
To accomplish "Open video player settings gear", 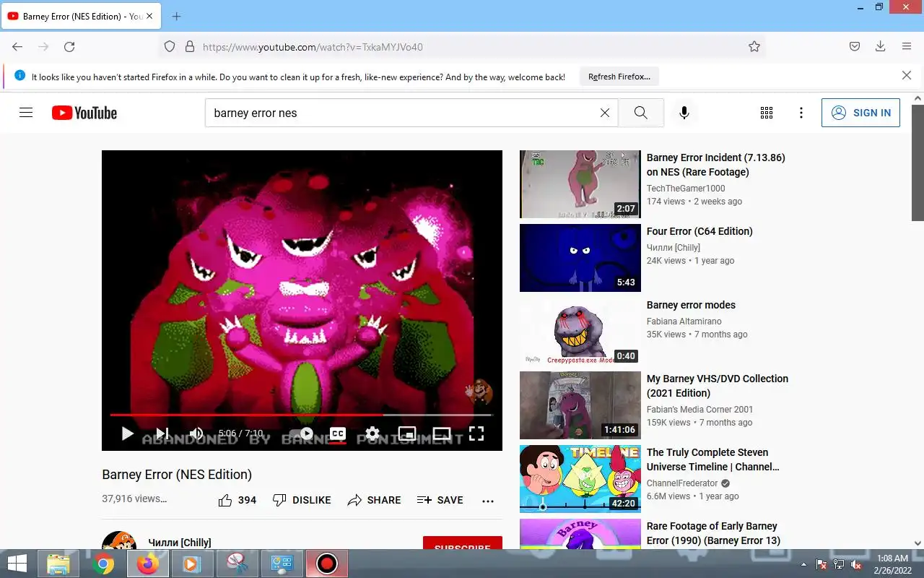I will 372,433.
